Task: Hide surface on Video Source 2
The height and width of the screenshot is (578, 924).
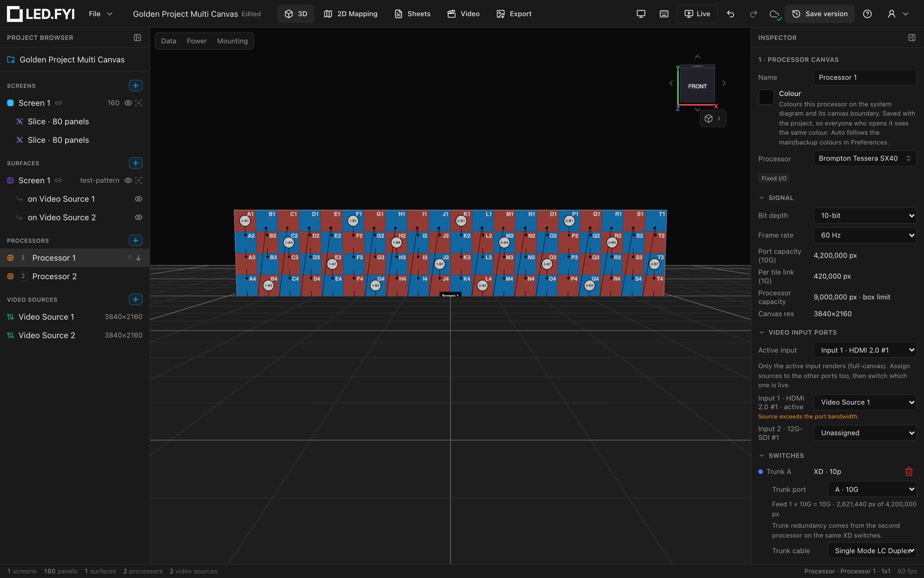Action: coord(139,218)
